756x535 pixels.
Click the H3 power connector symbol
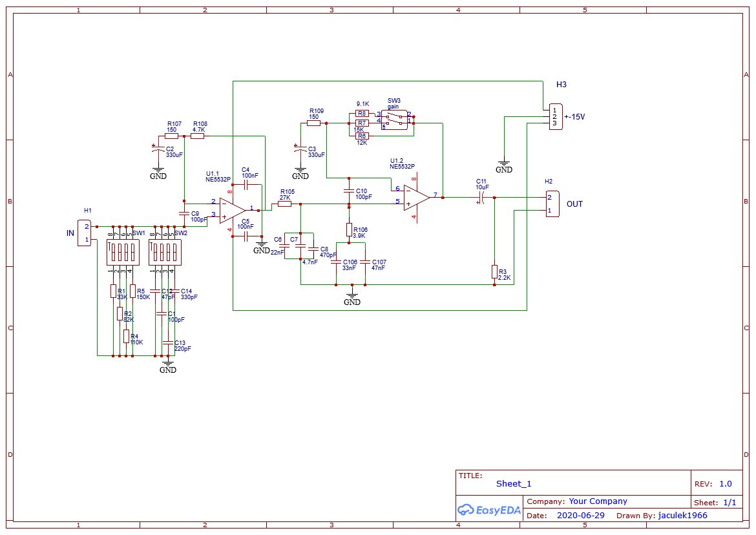click(555, 117)
